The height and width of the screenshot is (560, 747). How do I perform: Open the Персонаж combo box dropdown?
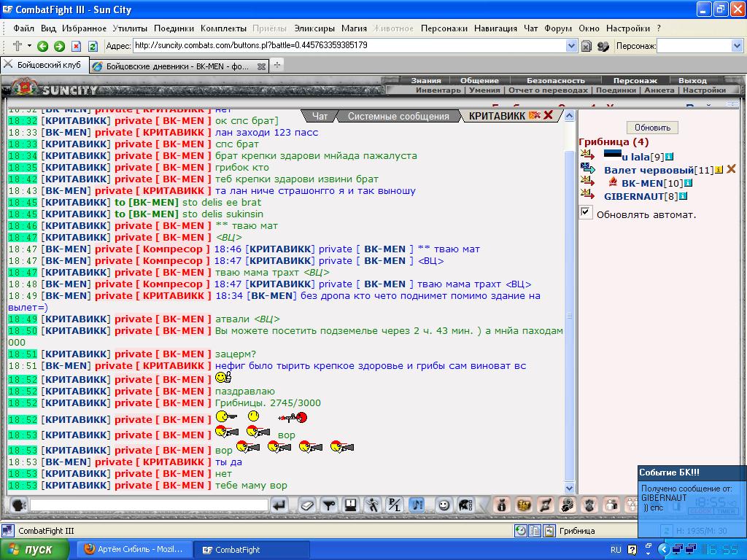(x=737, y=46)
